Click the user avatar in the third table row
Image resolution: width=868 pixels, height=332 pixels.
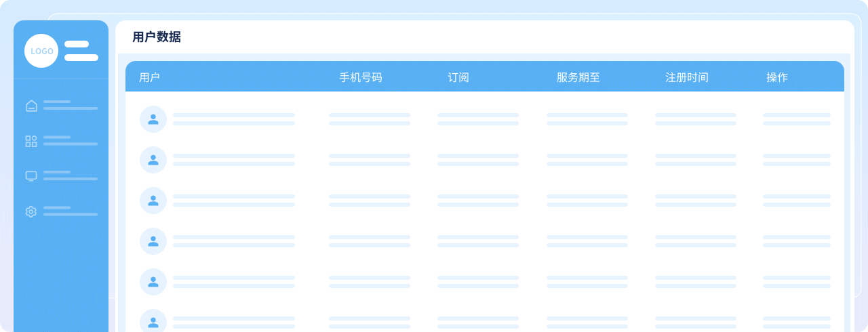click(x=153, y=201)
